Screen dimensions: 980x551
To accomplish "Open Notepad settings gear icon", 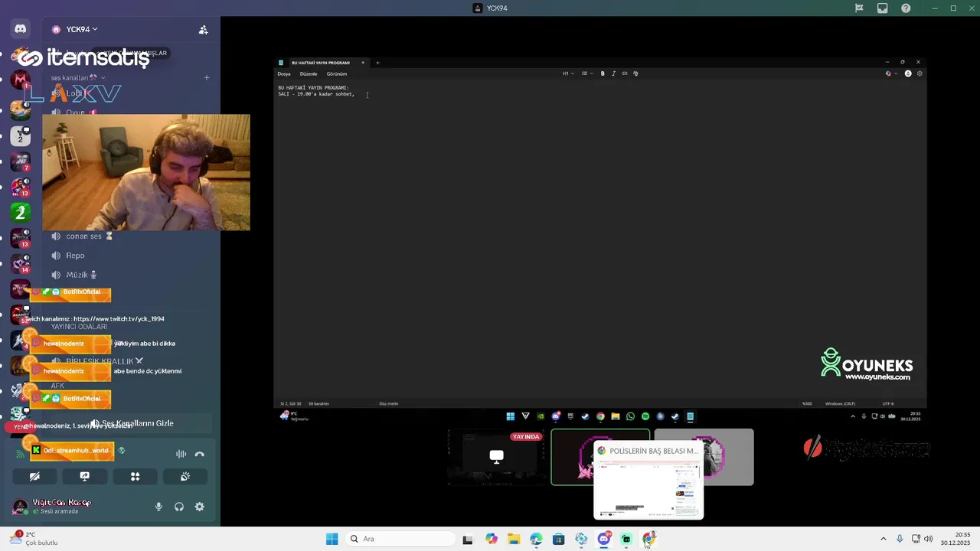I will pos(920,73).
